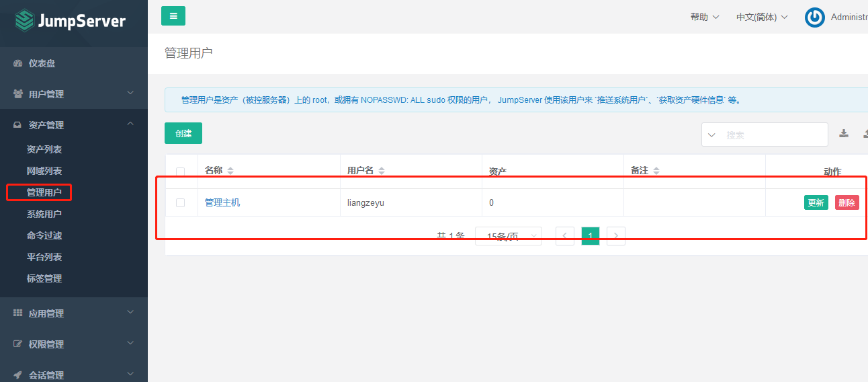Sort by 用户名 column sort arrows

tap(382, 171)
